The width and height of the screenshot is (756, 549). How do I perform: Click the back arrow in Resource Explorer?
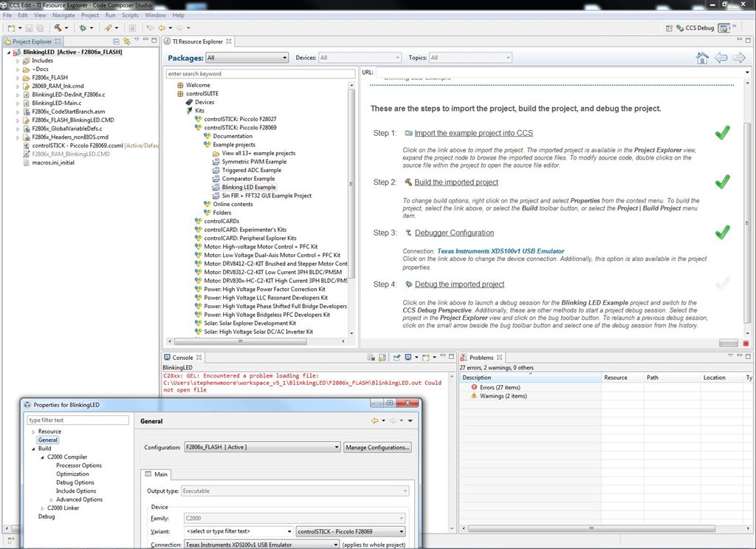click(x=721, y=58)
